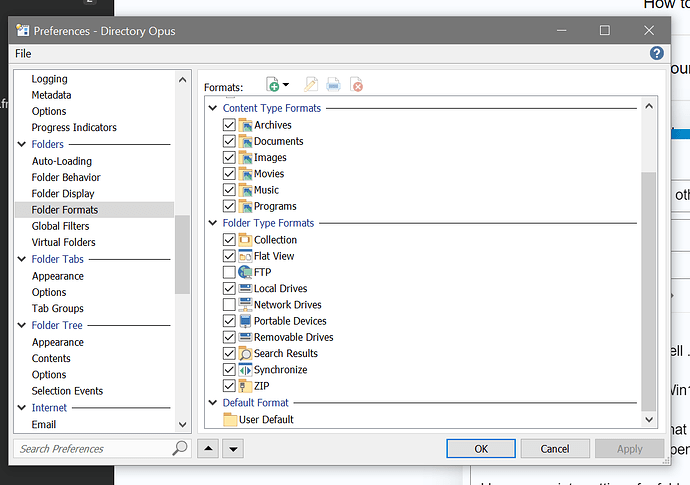Click the Local Drives icon
This screenshot has height=485, width=690.
pyautogui.click(x=245, y=288)
